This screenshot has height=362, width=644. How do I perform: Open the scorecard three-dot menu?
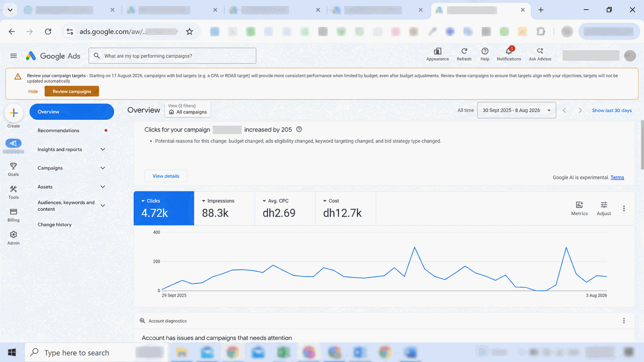[x=624, y=208]
